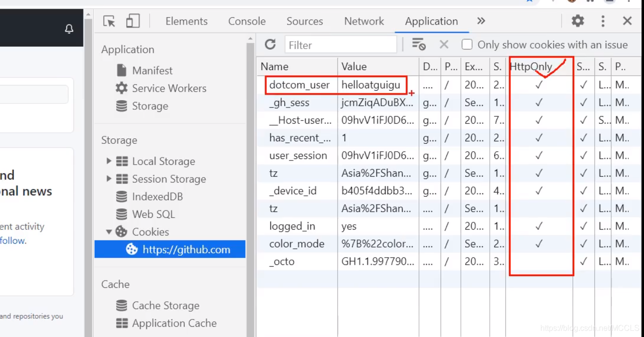Click the Manifest file icon
This screenshot has height=337, width=644.
point(121,70)
